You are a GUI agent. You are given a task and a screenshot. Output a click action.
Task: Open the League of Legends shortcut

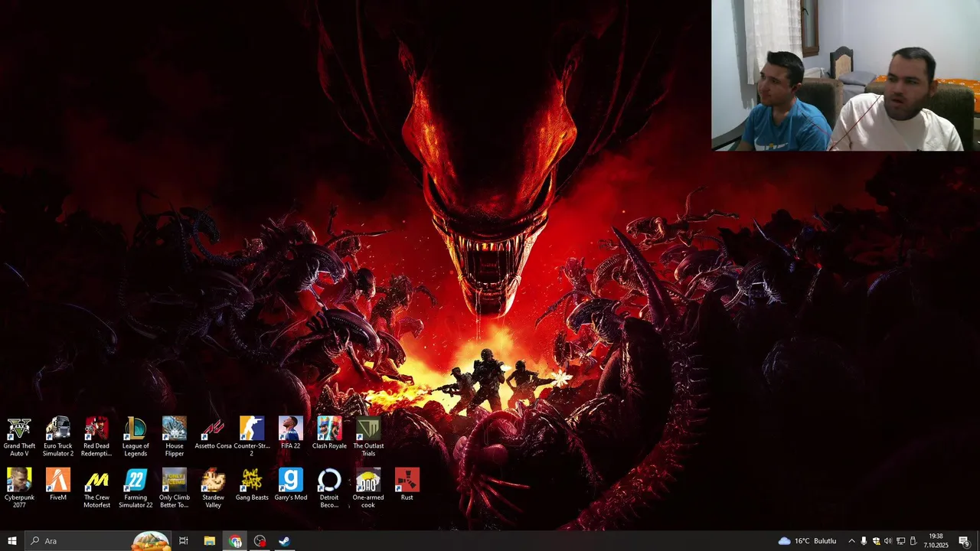coord(136,437)
